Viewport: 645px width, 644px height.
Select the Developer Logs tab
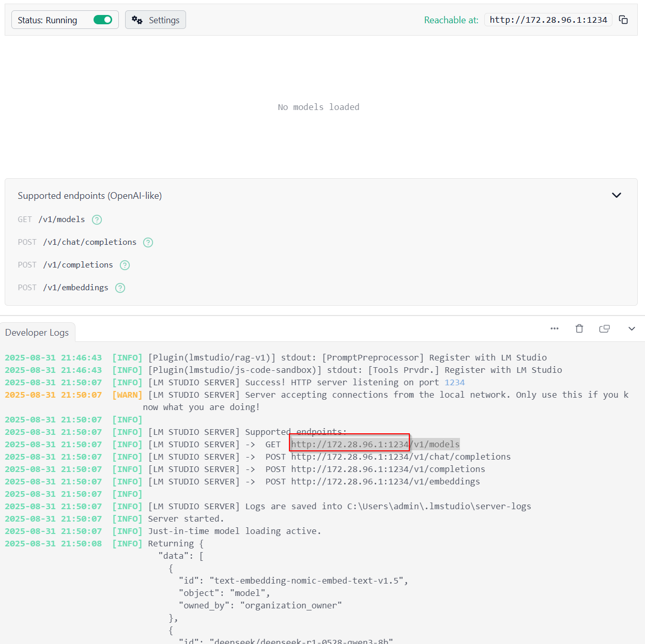(x=37, y=332)
